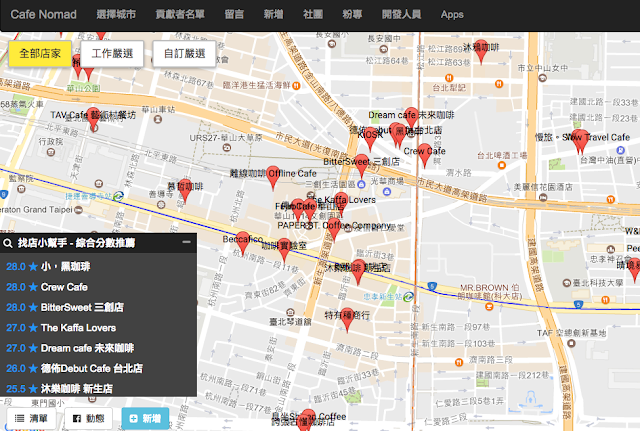Click the 特有種商行 map pin
Viewport: 640px width, 431px height.
(x=347, y=320)
